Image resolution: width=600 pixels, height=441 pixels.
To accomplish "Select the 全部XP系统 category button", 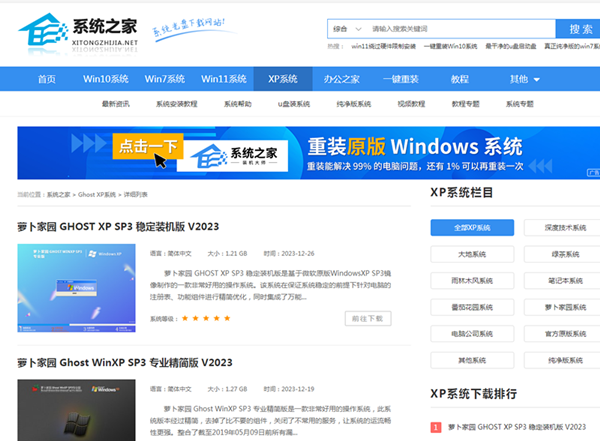I will click(472, 228).
